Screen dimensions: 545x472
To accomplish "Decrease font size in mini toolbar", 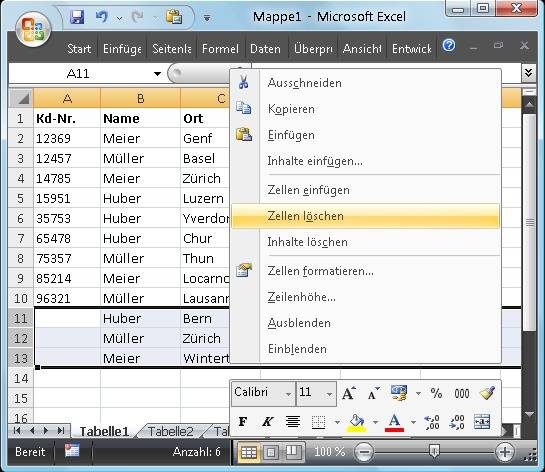I will click(x=374, y=393).
